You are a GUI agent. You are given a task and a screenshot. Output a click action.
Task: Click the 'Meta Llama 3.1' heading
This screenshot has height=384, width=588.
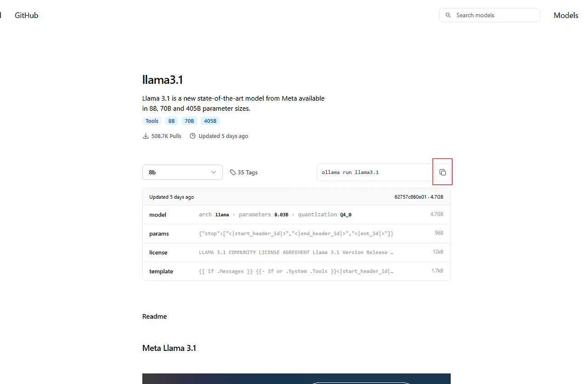coord(170,348)
